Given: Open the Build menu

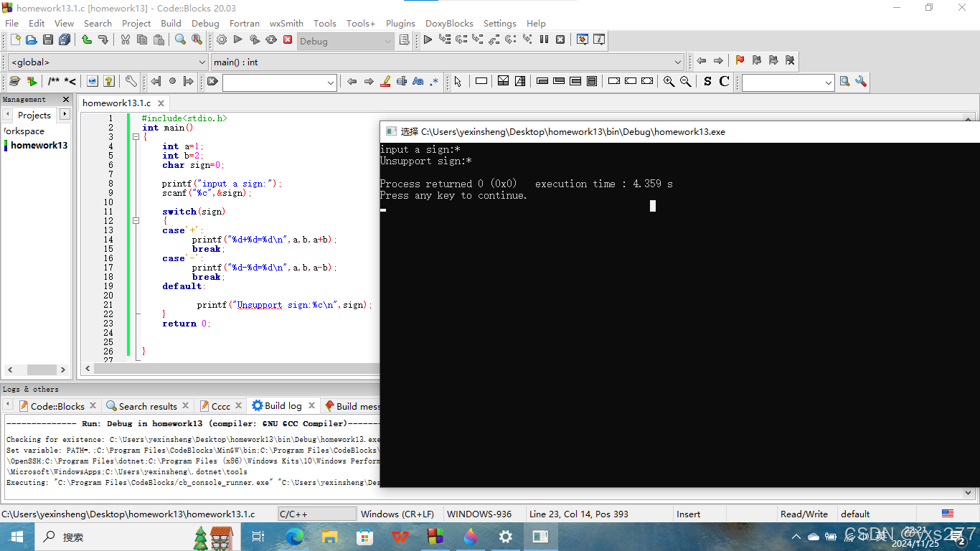Looking at the screenshot, I should coord(171,23).
